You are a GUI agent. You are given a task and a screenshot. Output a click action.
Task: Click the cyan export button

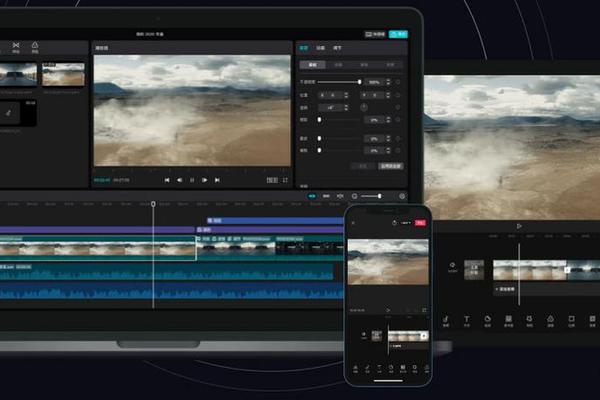pos(398,34)
